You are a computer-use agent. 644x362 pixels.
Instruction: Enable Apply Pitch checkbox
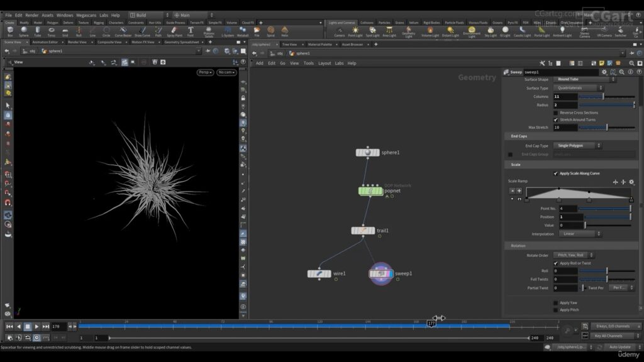click(x=556, y=310)
